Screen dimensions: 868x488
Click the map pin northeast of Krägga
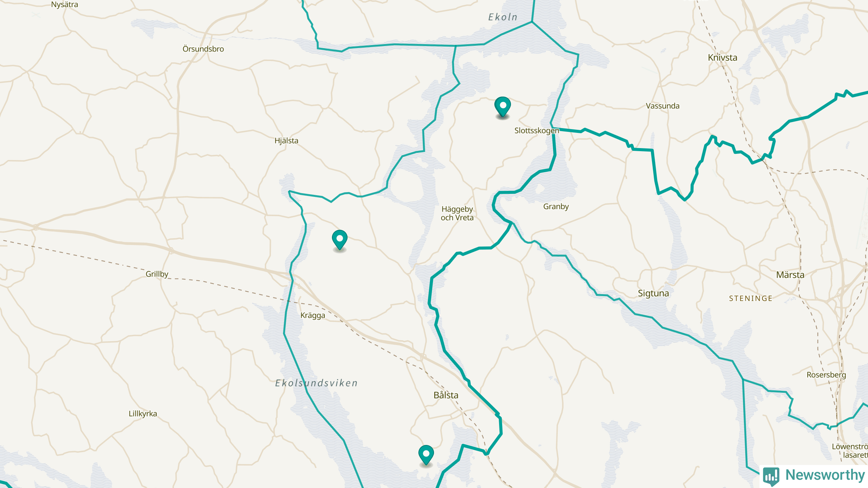(x=339, y=240)
